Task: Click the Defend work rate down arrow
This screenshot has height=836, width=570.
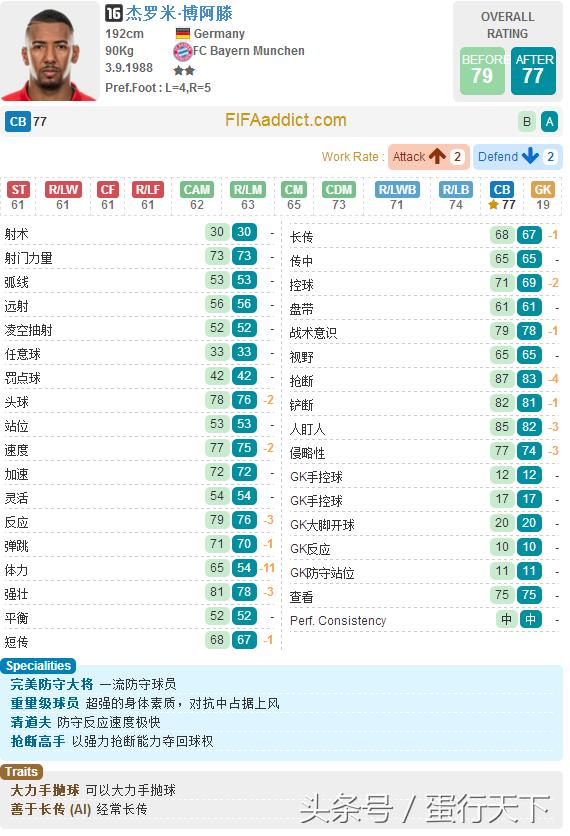Action: (531, 156)
